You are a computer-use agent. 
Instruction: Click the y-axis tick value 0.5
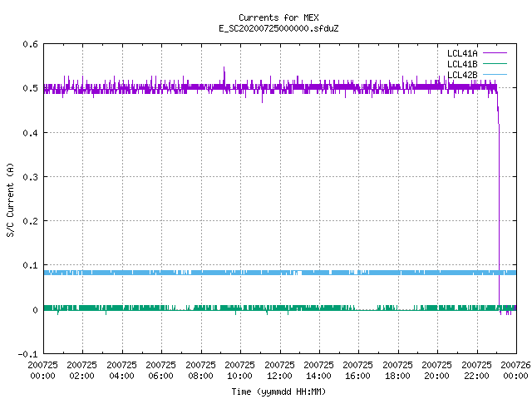click(x=30, y=88)
